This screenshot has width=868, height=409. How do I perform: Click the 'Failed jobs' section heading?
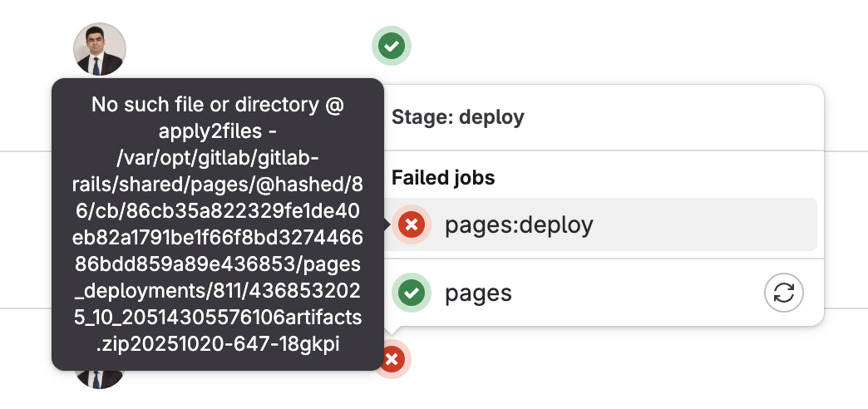443,178
